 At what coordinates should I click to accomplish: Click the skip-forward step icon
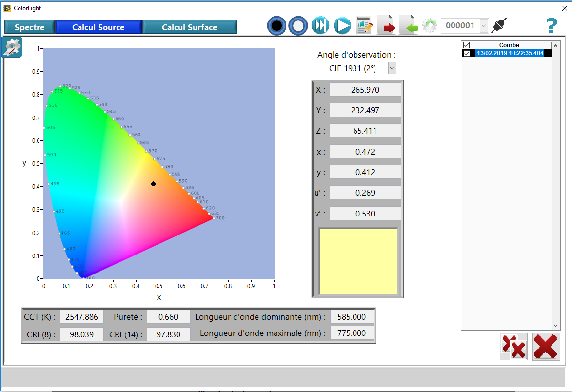pyautogui.click(x=320, y=25)
